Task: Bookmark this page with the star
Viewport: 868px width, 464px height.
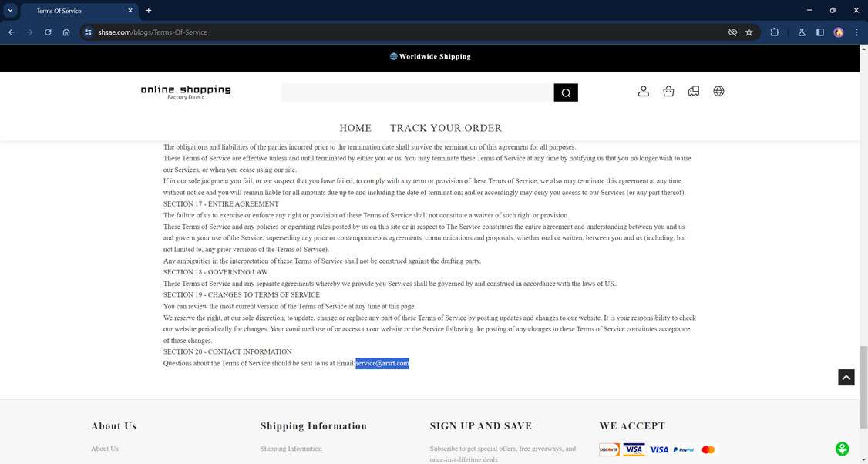Action: point(749,32)
